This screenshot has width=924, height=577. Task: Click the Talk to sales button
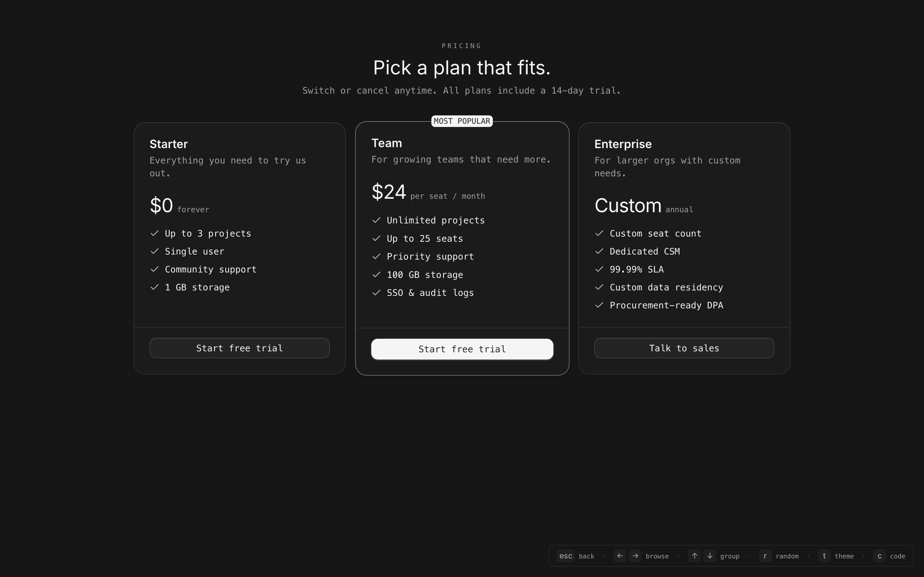coord(684,348)
